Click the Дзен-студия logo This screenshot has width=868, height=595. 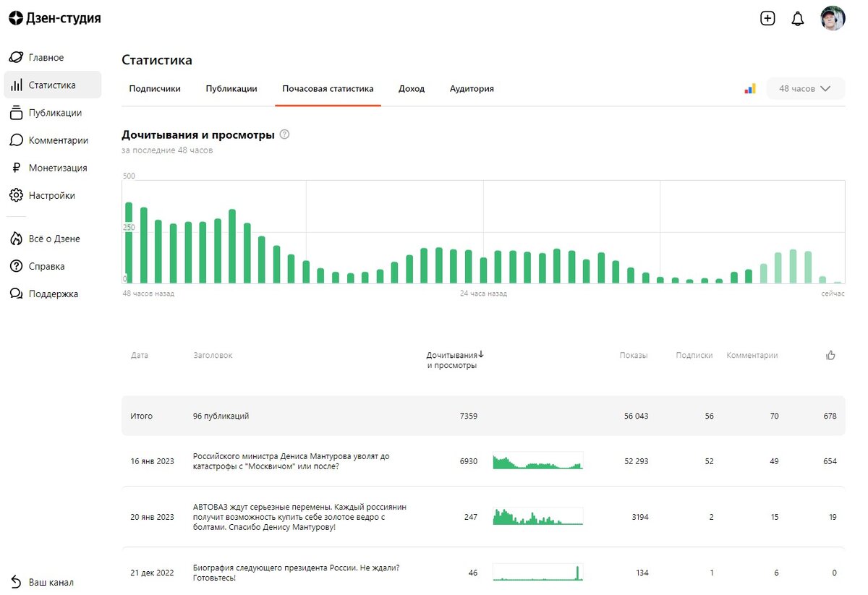[55, 18]
